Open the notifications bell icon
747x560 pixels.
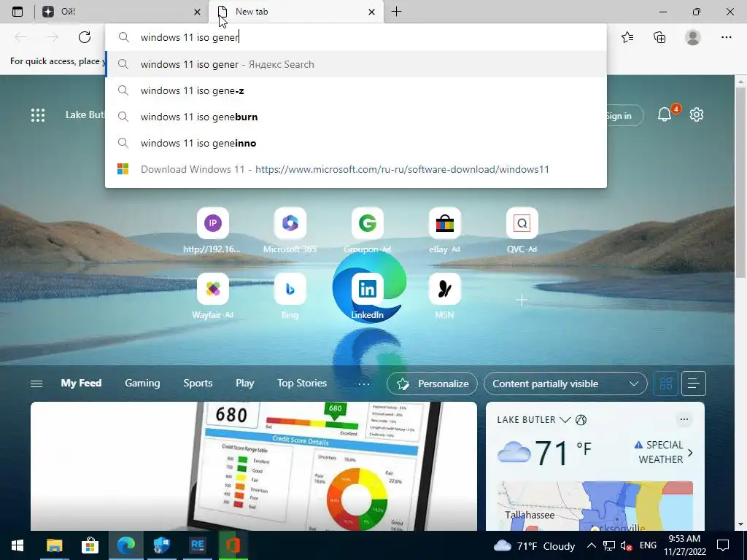(665, 114)
